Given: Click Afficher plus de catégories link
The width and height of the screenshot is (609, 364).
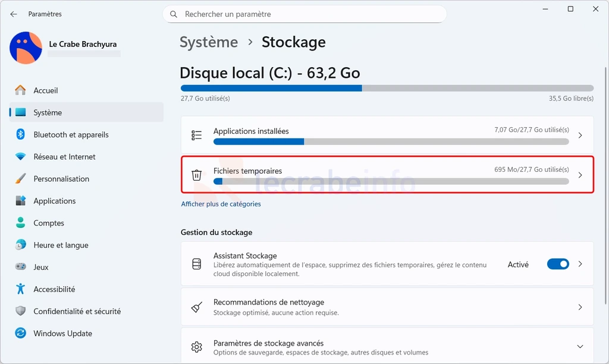Looking at the screenshot, I should tap(221, 204).
